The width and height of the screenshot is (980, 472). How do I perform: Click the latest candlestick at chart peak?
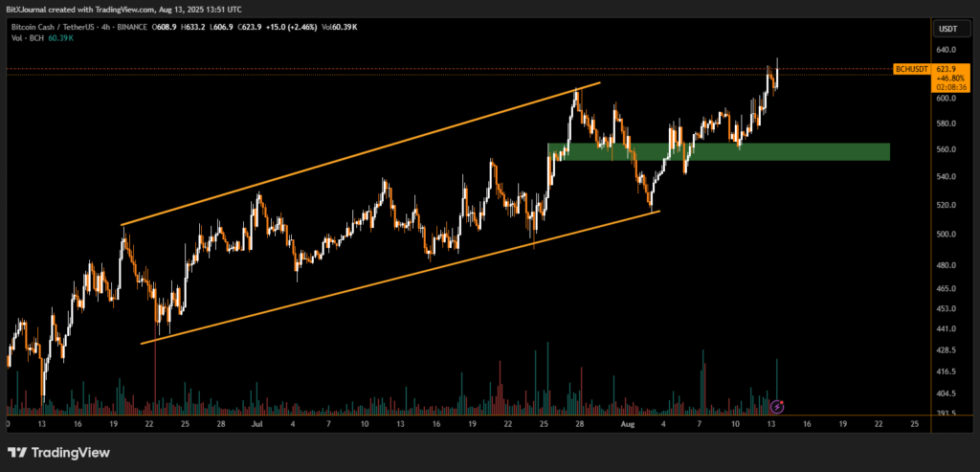pyautogui.click(x=777, y=75)
